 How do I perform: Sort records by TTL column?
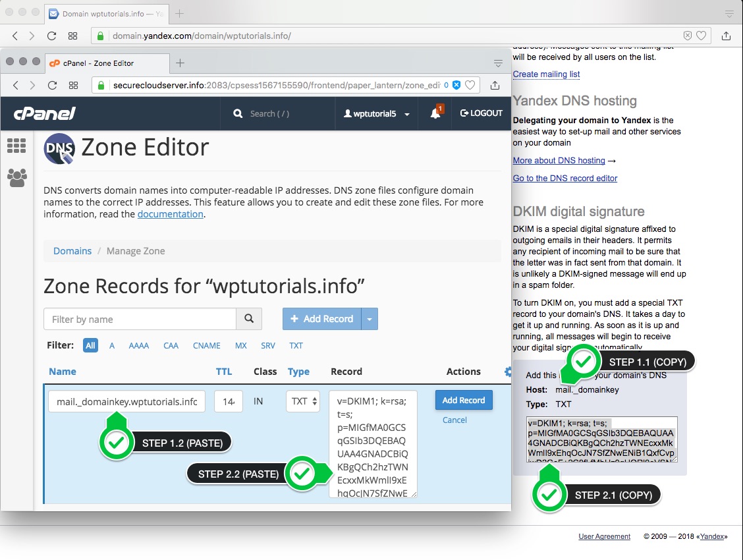tap(224, 372)
